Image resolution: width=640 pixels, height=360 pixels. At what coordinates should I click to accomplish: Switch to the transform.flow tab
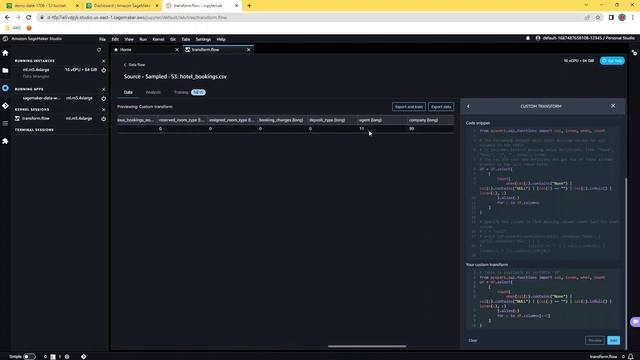(x=218, y=50)
